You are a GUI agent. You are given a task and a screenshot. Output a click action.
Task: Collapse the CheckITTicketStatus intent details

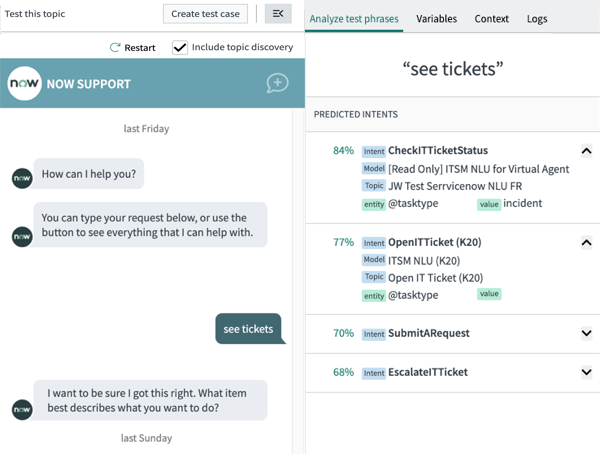tap(586, 151)
